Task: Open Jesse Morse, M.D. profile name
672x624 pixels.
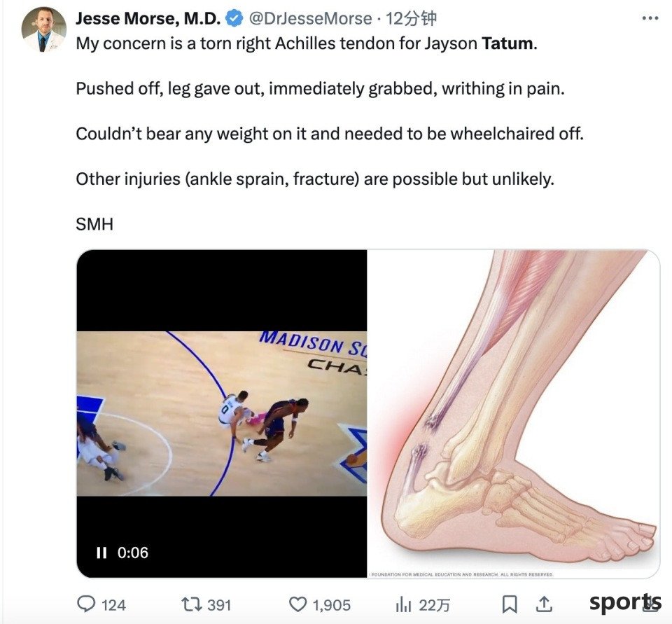Action: 148,18
